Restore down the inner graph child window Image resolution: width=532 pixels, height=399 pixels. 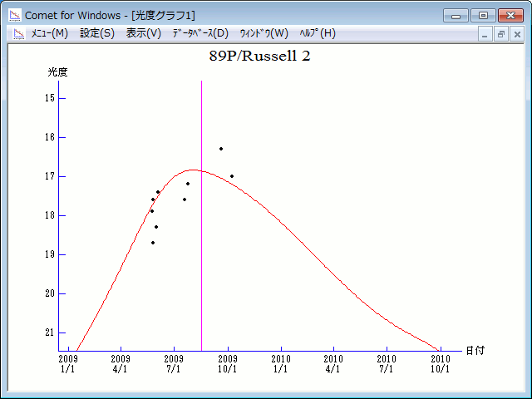[501, 34]
